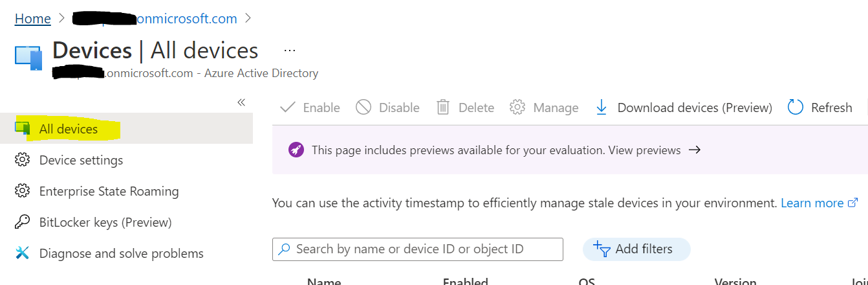Viewport: 868px width, 285px height.
Task: Click the Enterprise State Roaming gear icon
Action: coord(22,191)
